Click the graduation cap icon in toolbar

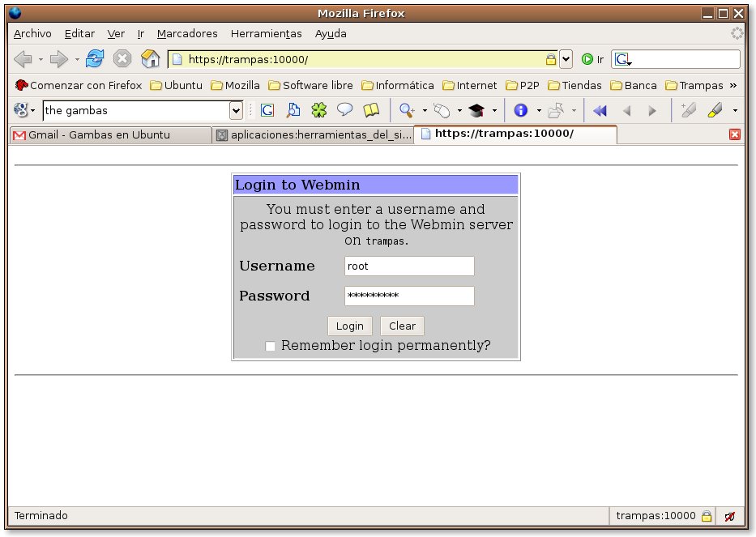pos(476,110)
